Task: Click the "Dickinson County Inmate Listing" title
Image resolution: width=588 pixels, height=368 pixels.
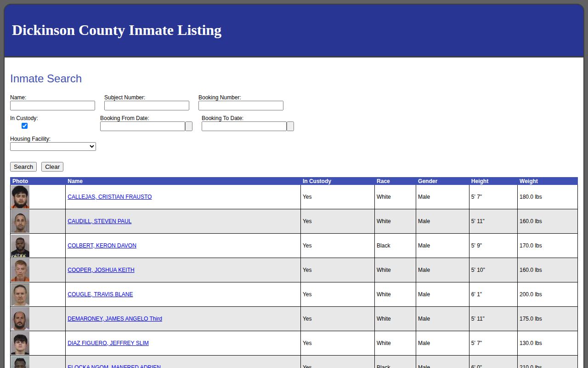Action: tap(117, 30)
